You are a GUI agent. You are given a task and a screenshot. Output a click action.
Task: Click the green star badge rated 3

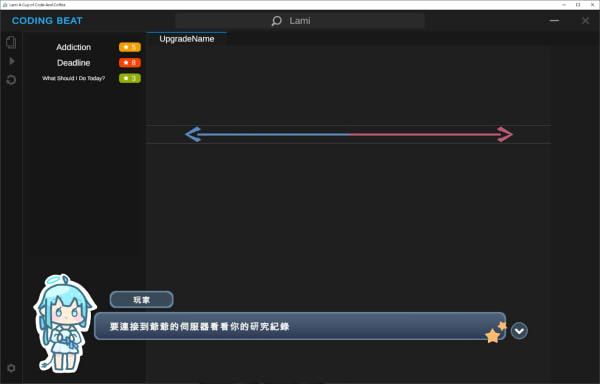click(130, 78)
